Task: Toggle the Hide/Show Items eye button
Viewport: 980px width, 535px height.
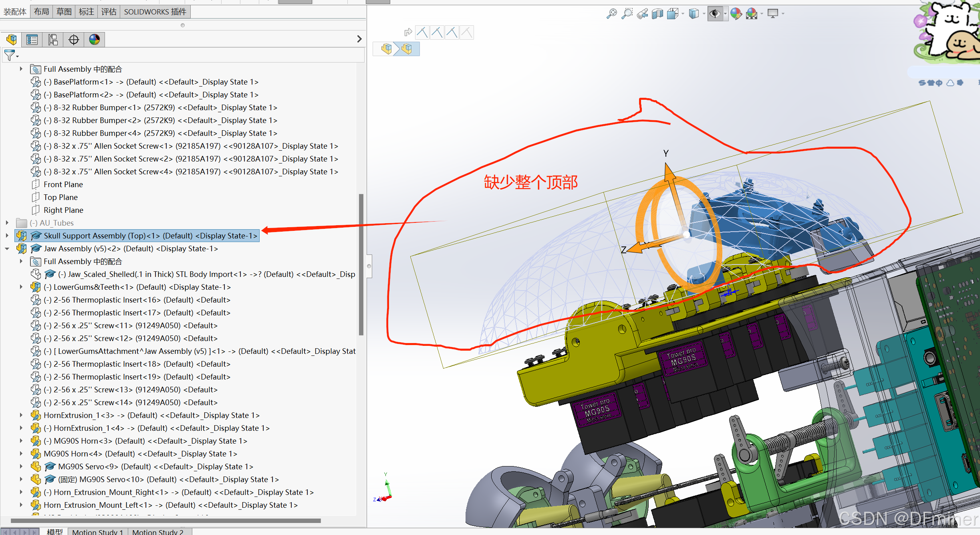Action: pos(714,14)
